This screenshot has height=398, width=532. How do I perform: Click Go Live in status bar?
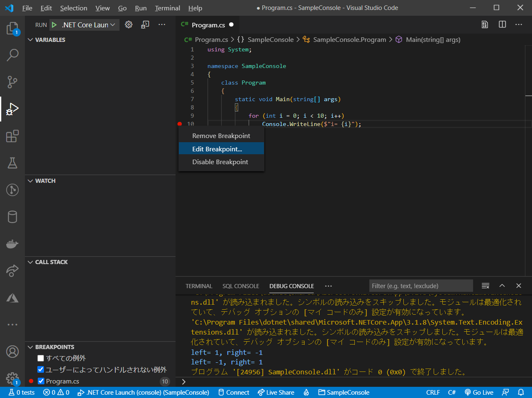[479, 392]
